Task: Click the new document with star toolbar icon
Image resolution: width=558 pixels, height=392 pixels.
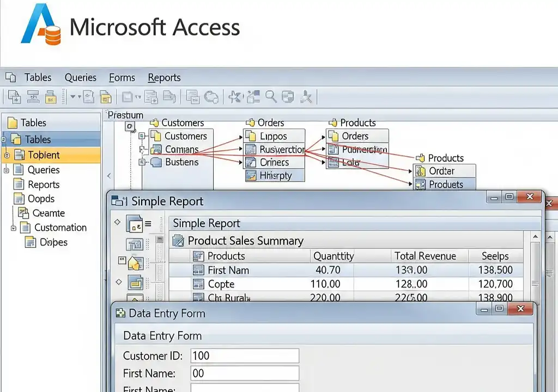Action: 15,97
